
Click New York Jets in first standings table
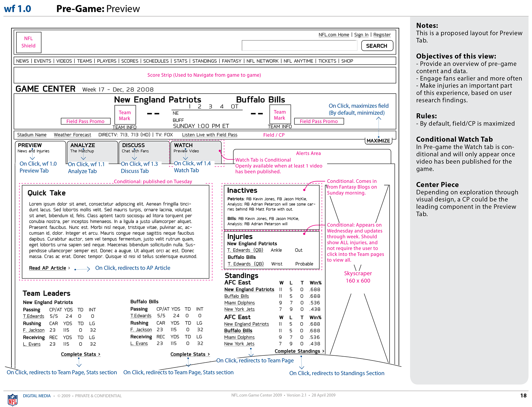239,309
